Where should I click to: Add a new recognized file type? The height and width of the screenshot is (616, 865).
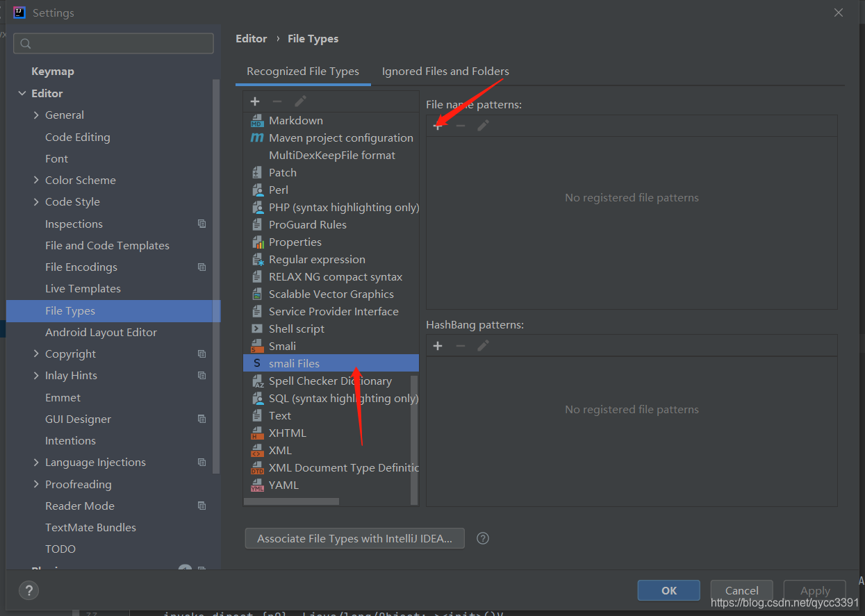(x=255, y=101)
